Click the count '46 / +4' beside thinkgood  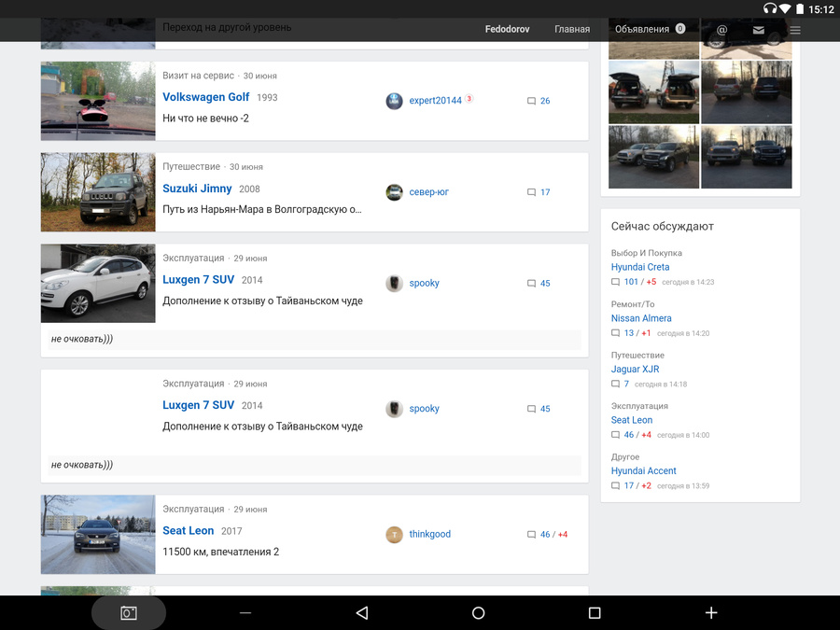pyautogui.click(x=553, y=534)
